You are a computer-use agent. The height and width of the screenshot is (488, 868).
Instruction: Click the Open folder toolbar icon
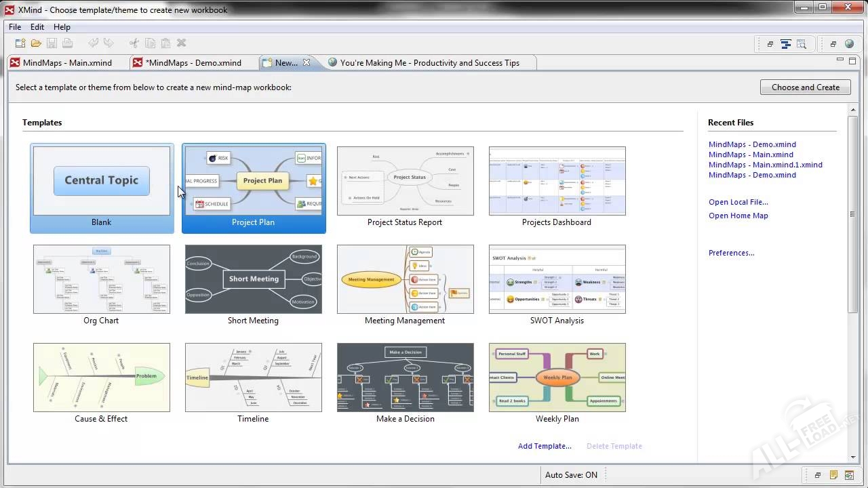(x=36, y=43)
